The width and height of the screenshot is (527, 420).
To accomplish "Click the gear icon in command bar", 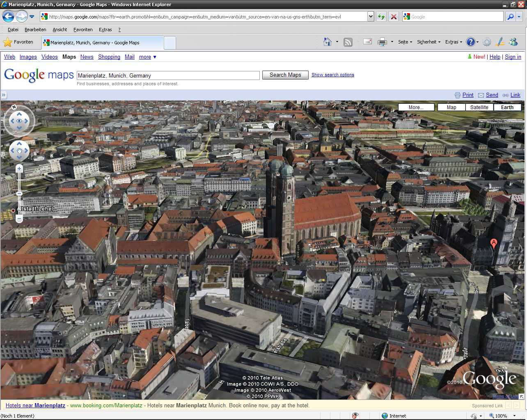I will pos(487,42).
